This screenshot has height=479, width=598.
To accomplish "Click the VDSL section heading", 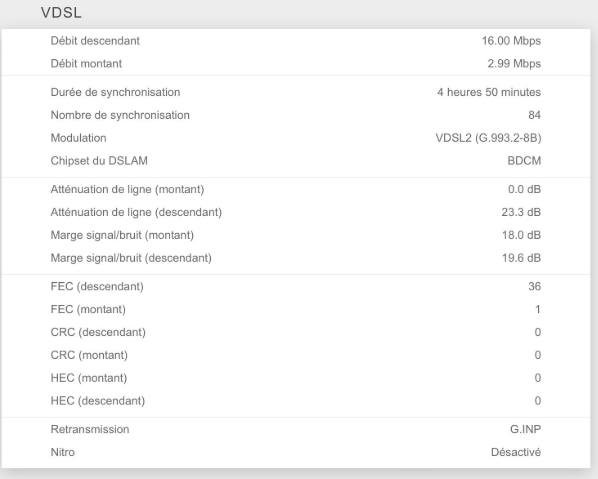I will tap(61, 13).
